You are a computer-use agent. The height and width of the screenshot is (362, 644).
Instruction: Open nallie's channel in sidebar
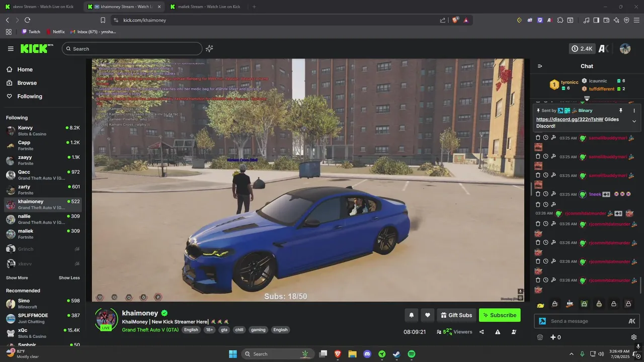(43, 219)
